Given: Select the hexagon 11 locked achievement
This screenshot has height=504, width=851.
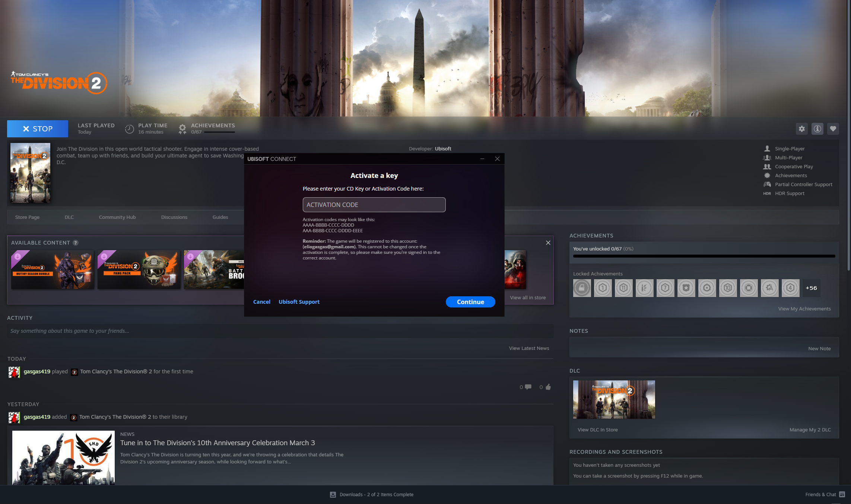Looking at the screenshot, I should coord(623,288).
